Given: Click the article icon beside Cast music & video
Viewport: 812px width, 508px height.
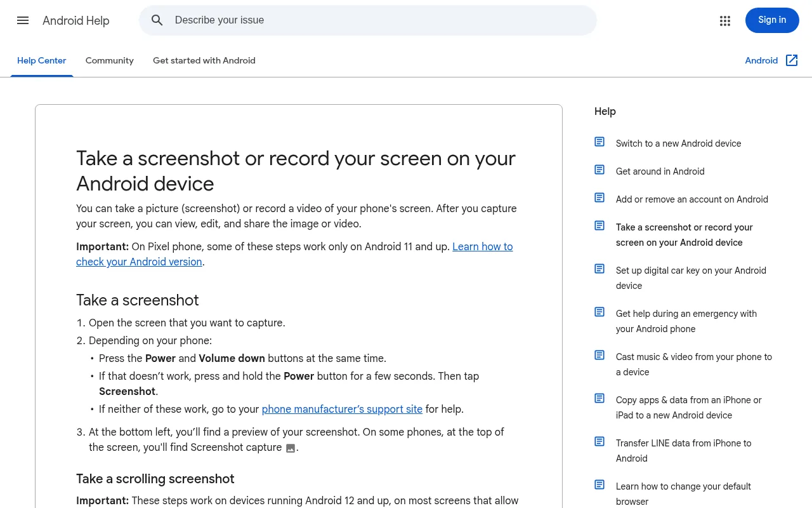Looking at the screenshot, I should pyautogui.click(x=599, y=355).
